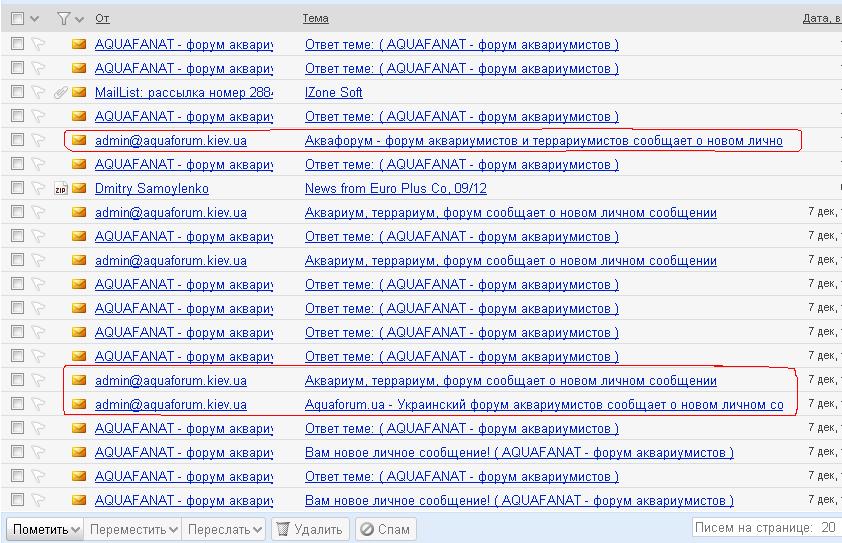Toggle the select-all checkbox in the header
The height and width of the screenshot is (543, 842).
point(17,18)
